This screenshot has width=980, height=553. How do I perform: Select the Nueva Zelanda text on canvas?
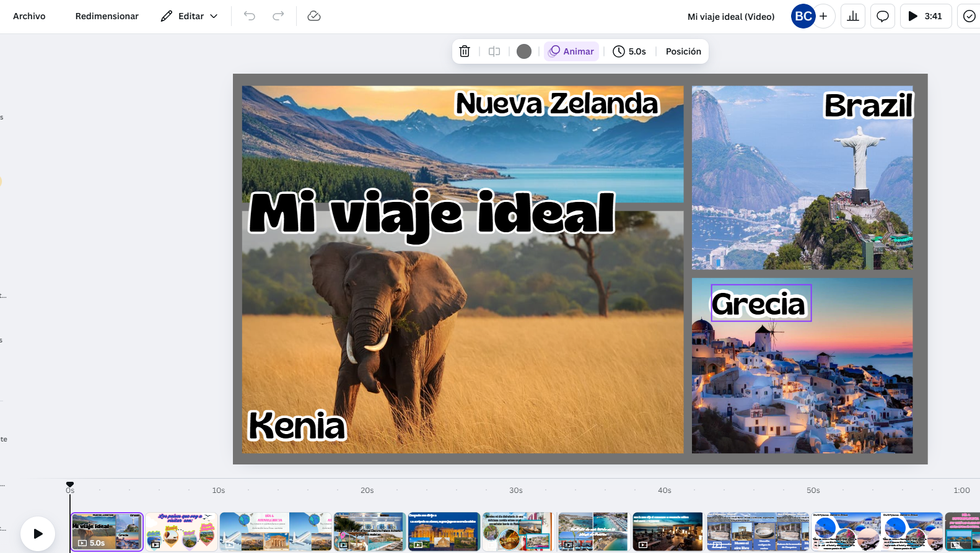[x=556, y=103]
